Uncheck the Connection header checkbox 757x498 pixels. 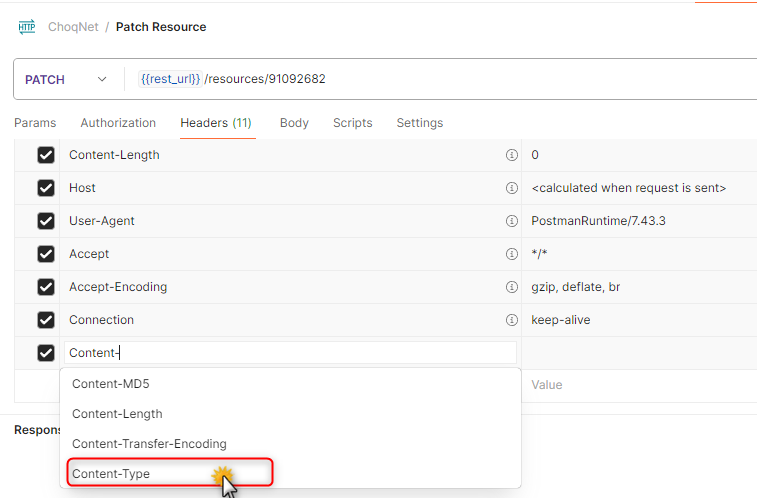46,320
